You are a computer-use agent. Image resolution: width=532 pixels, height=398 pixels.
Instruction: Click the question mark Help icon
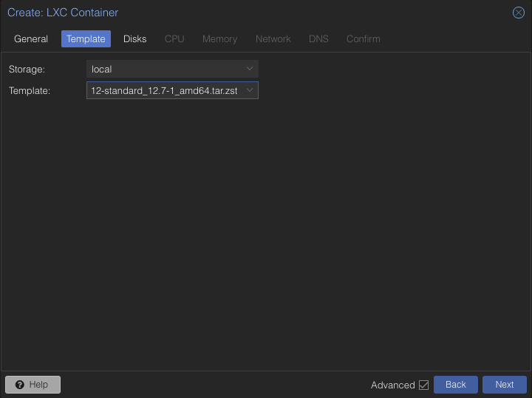click(x=19, y=385)
